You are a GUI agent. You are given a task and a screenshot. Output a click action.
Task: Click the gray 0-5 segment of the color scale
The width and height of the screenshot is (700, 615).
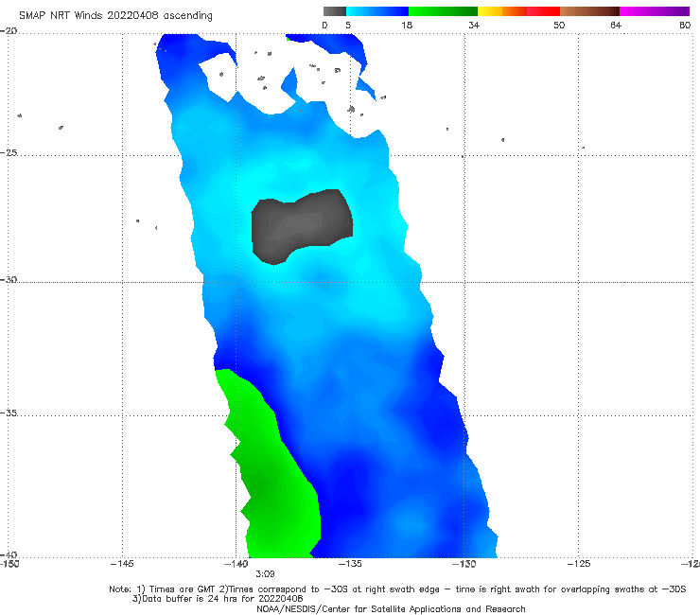pos(335,11)
